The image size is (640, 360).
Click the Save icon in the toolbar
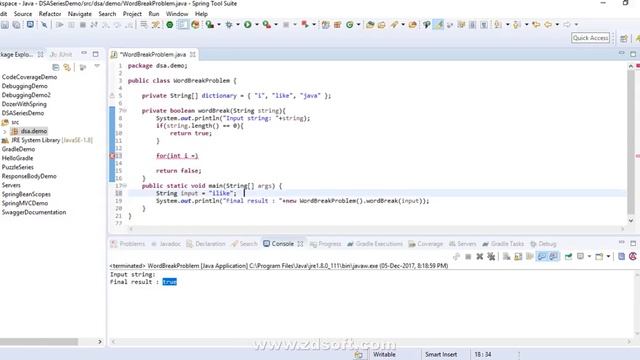(x=5, y=25)
